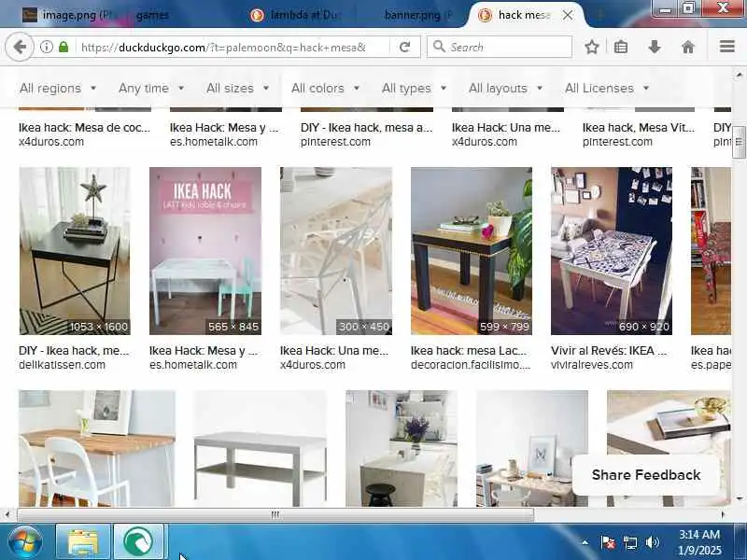Open the 300 × 450 white chair thumbnail

click(x=336, y=251)
